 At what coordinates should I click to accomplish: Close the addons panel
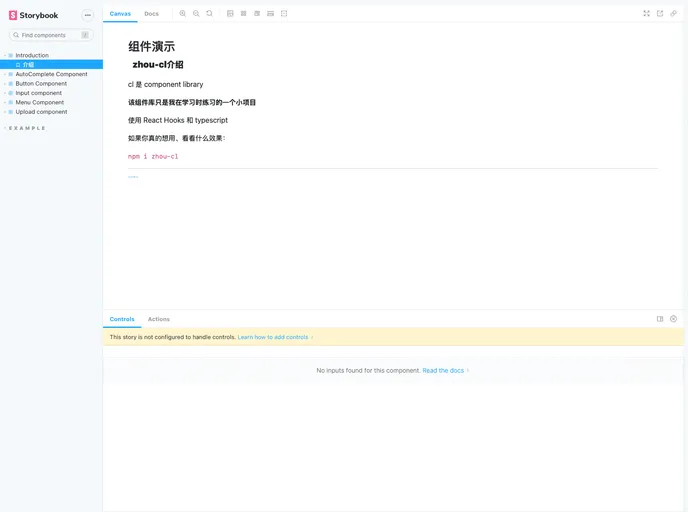pyautogui.click(x=674, y=319)
